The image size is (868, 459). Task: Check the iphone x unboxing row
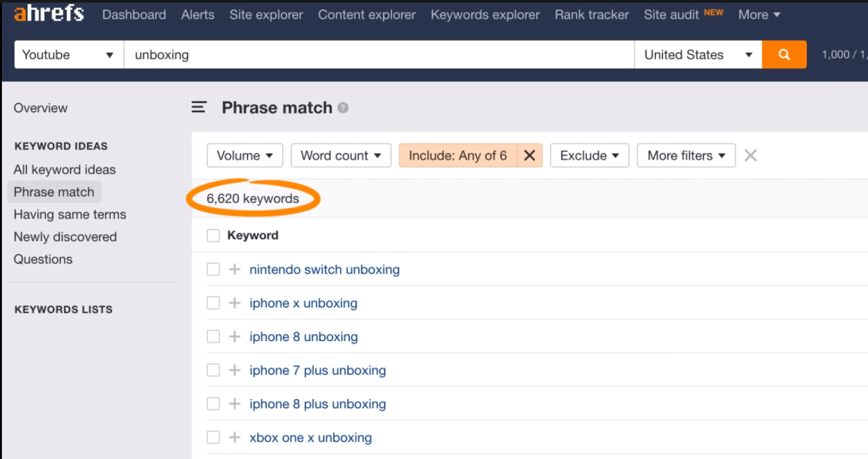(213, 303)
